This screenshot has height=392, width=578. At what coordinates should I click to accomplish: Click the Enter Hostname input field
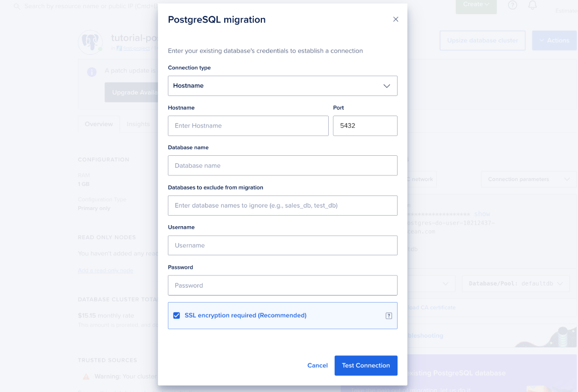(248, 126)
